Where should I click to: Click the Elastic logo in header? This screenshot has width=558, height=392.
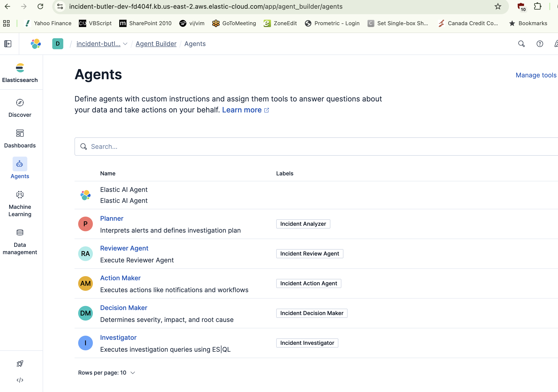(36, 44)
